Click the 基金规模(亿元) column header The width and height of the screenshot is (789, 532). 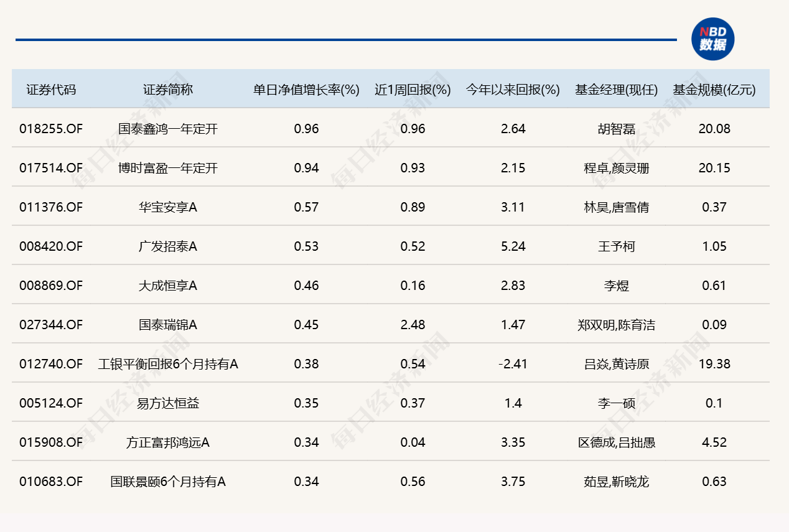click(714, 90)
